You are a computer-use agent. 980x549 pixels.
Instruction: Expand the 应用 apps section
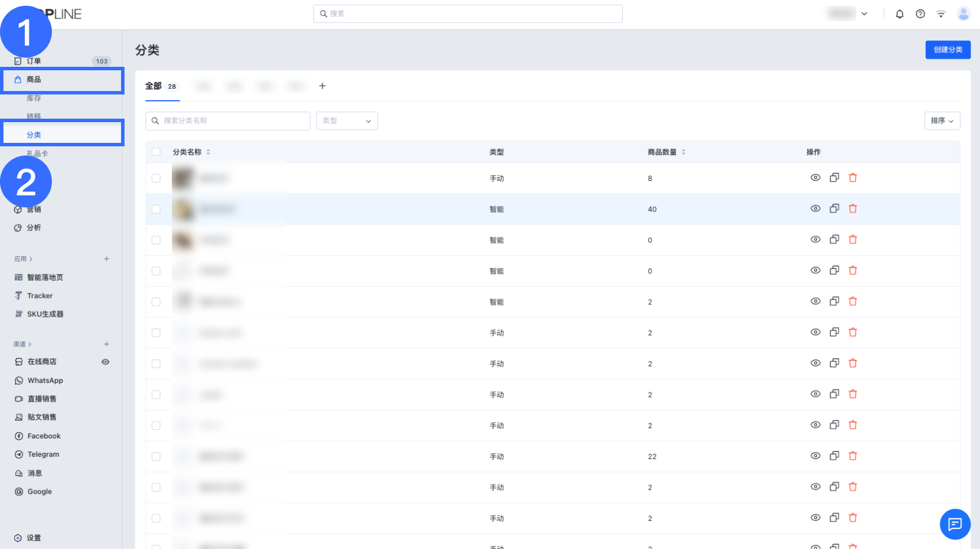(23, 259)
